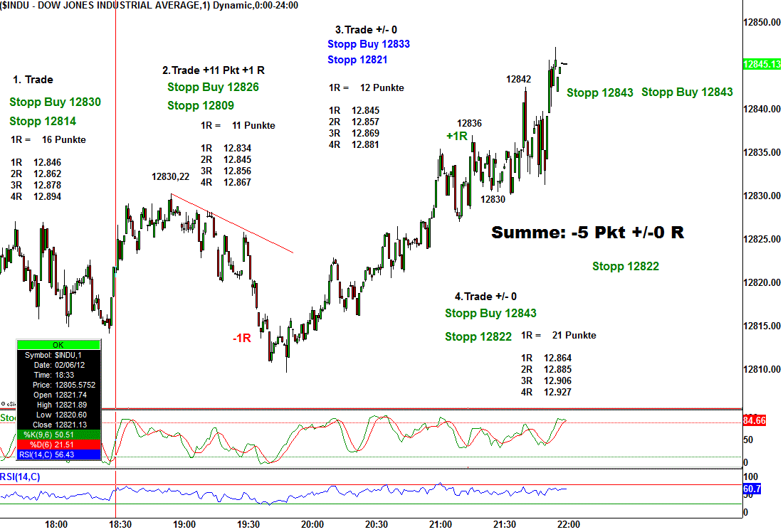Click the 20:00 time axis label
Viewport: 783px width, 532px height.
(x=312, y=524)
